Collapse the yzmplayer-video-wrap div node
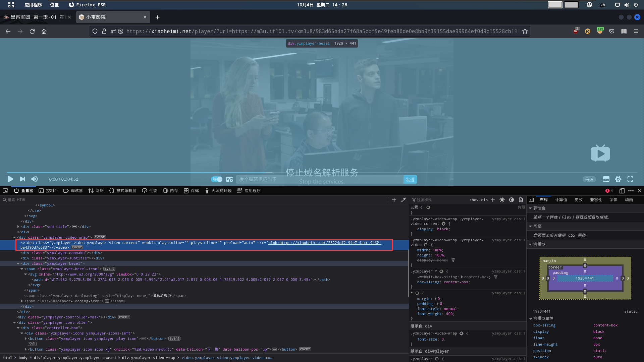The width and height of the screenshot is (644, 362). click(14, 237)
